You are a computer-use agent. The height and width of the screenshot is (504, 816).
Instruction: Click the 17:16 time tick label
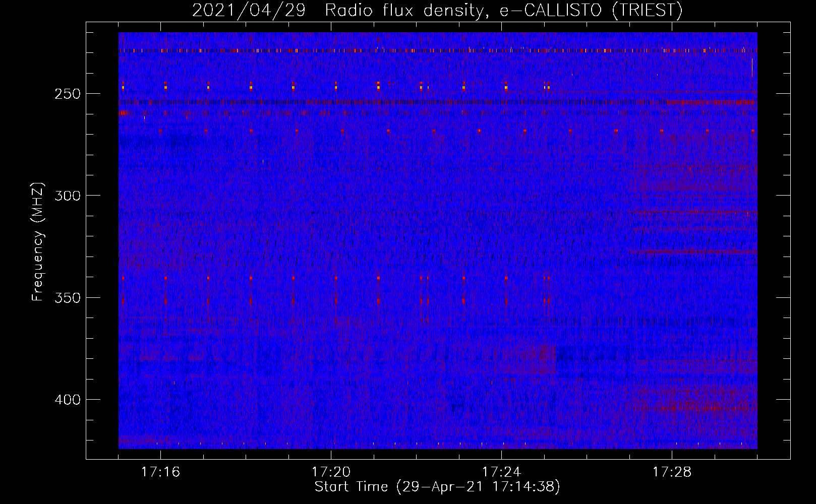160,472
